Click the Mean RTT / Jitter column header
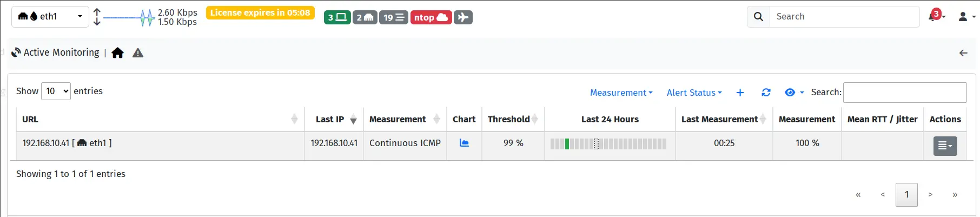 point(882,119)
